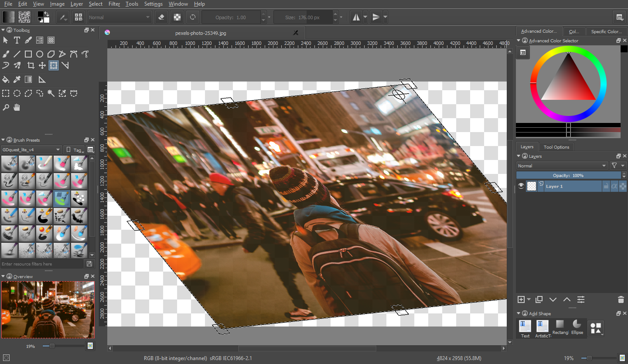Select the Fill tool
Viewport: 628px width, 364px height.
click(6, 79)
